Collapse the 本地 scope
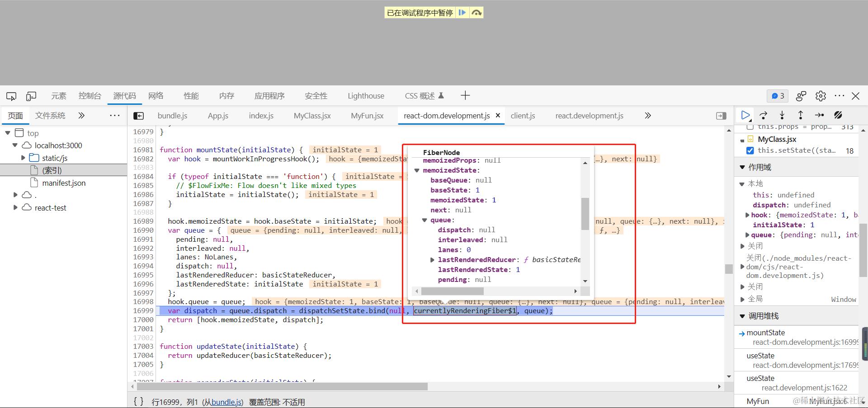The image size is (868, 408). coord(742,184)
